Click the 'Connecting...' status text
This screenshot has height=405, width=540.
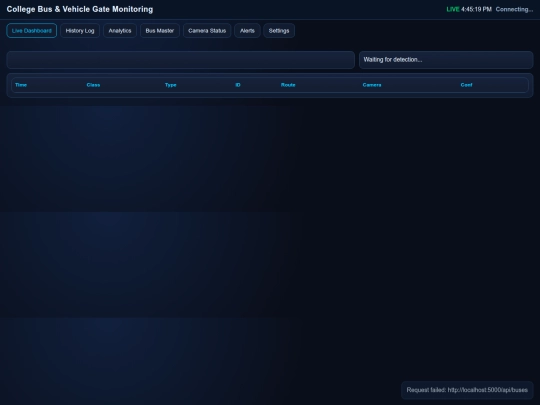pos(514,9)
